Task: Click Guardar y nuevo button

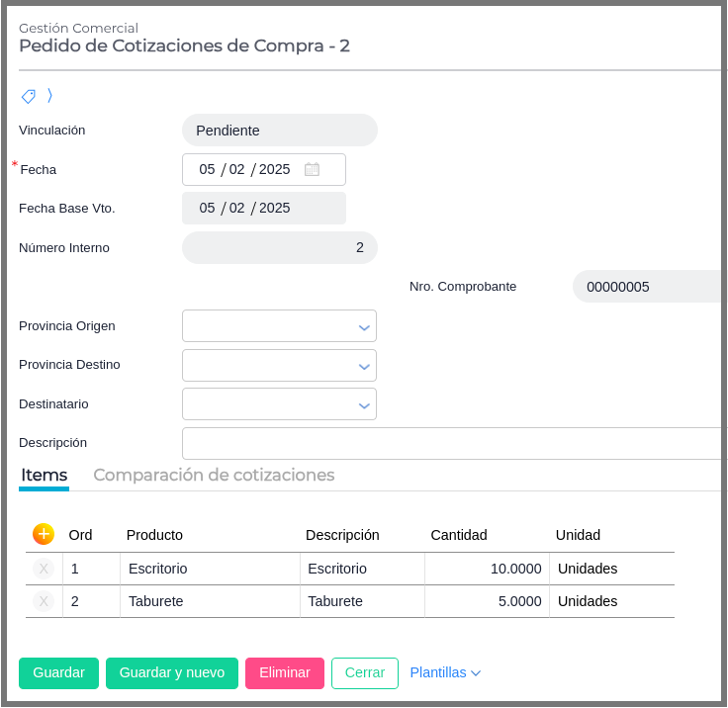Action: click(x=172, y=672)
